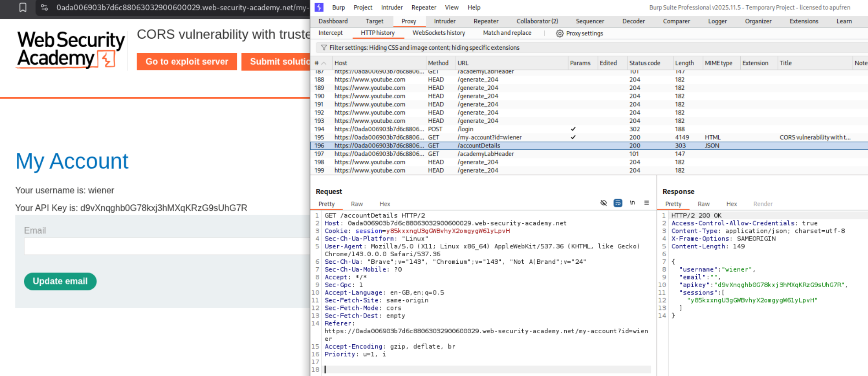Switch to the Raw response tab
This screenshot has width=868, height=376.
pyautogui.click(x=703, y=204)
